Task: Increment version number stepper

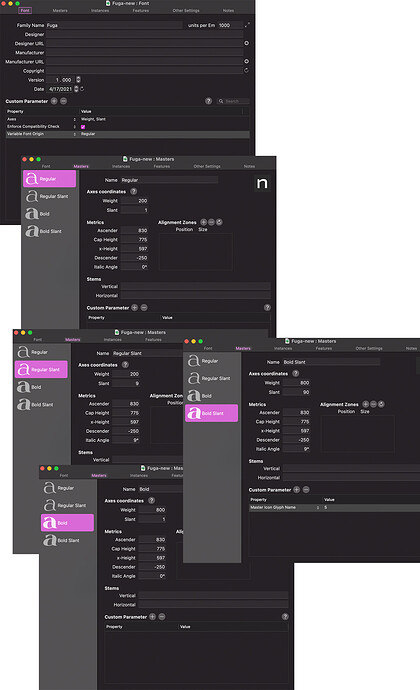Action: (78, 78)
